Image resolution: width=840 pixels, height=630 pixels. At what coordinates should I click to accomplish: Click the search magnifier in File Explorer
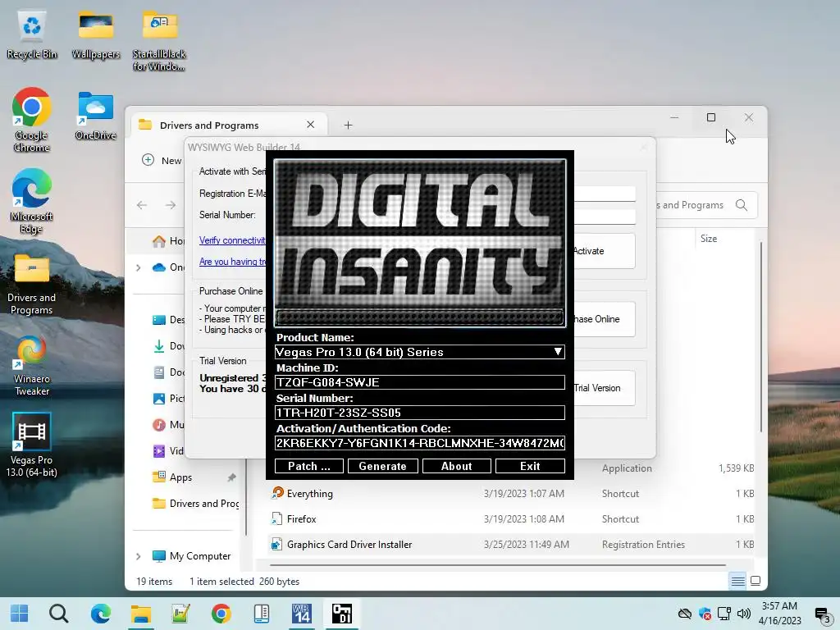point(742,205)
